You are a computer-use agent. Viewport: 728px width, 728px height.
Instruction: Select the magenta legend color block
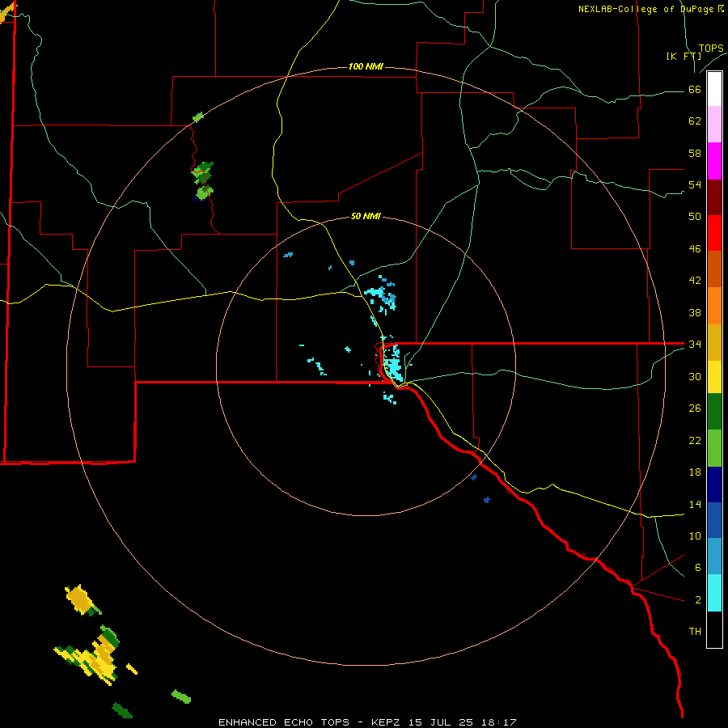pyautogui.click(x=714, y=161)
